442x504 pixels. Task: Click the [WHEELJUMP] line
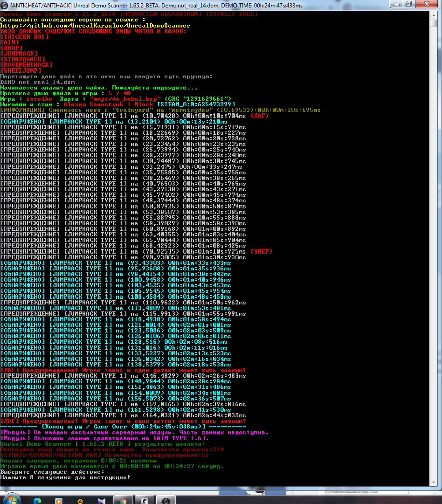(x=21, y=70)
